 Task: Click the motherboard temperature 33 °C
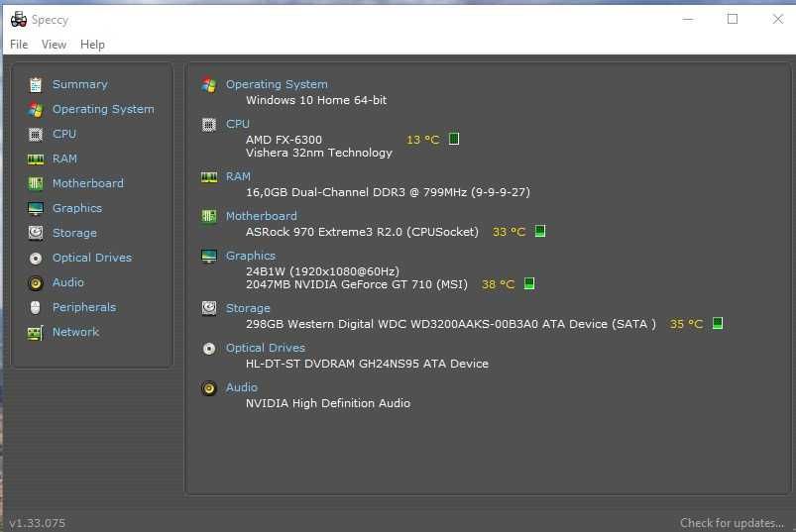pos(510,232)
